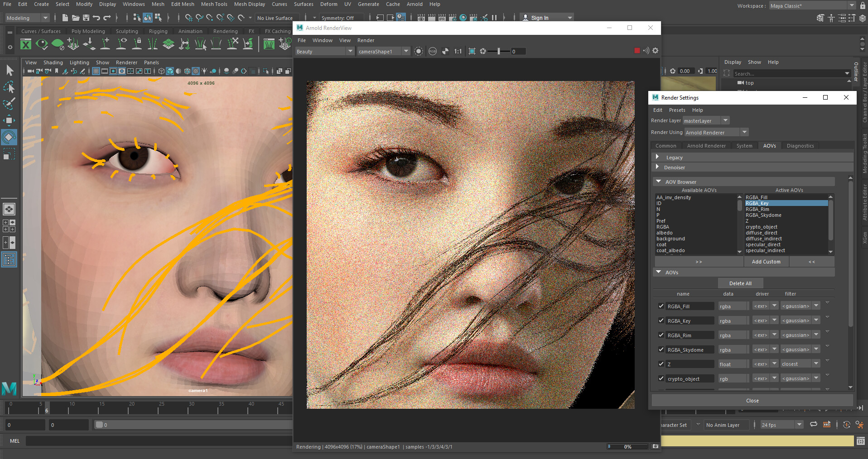The width and height of the screenshot is (868, 459).
Task: Click the Delete All AOVs button
Action: pyautogui.click(x=740, y=283)
